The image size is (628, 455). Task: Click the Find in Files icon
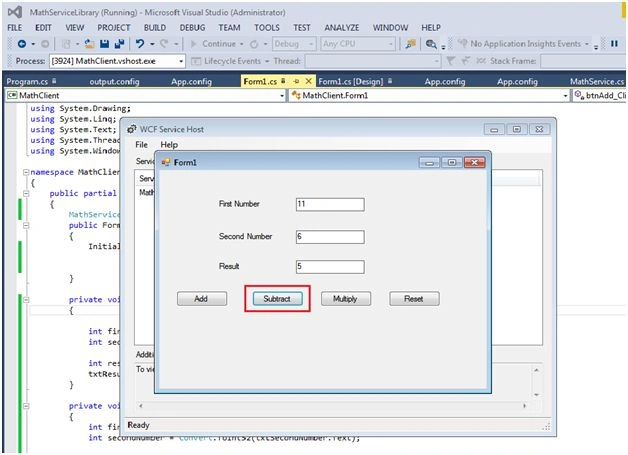coord(411,44)
